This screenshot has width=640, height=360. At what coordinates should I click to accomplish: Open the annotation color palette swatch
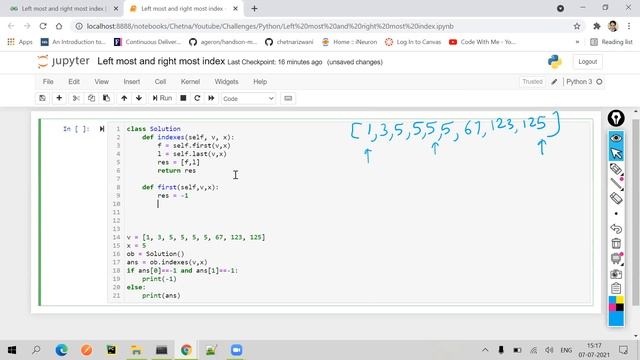[616, 311]
